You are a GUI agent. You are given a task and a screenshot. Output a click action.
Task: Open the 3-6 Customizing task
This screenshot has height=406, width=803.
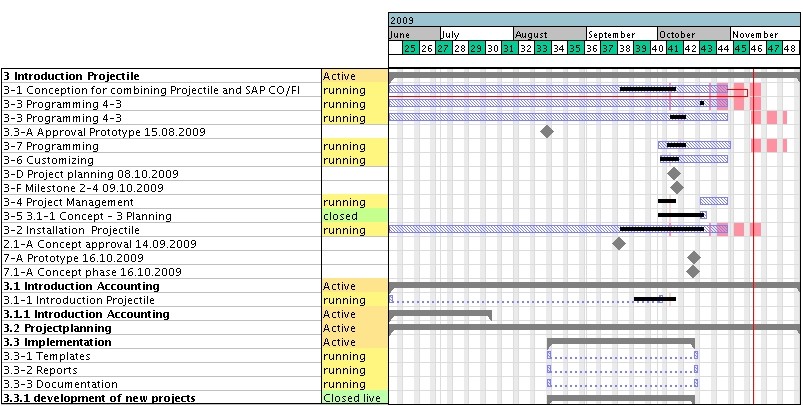[160, 160]
